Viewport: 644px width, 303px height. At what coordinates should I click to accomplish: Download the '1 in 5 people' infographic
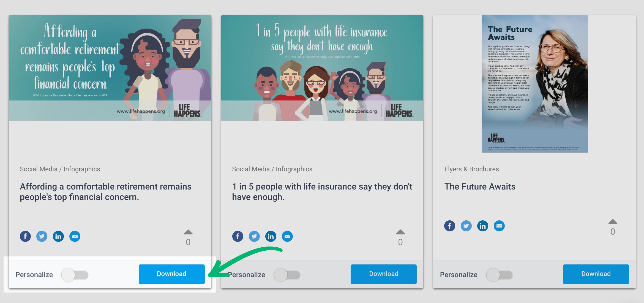tap(384, 274)
